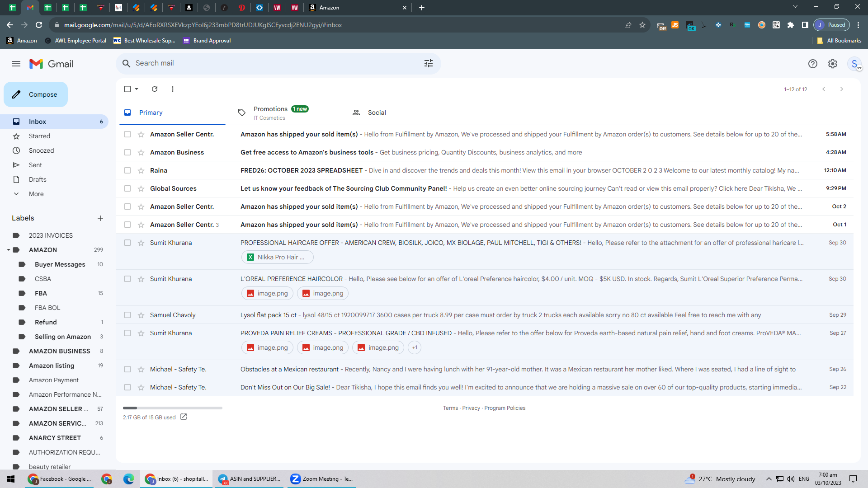Open the Gmail main menu hamburger icon
This screenshot has height=488, width=868.
(x=16, y=64)
